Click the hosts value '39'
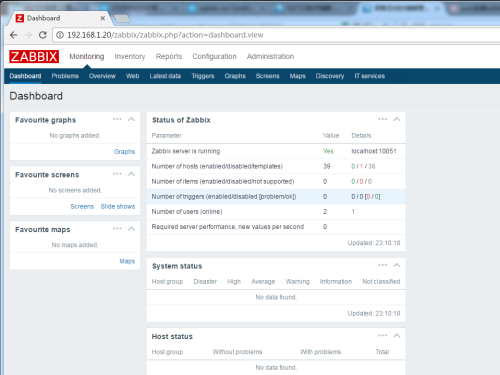 [x=326, y=166]
